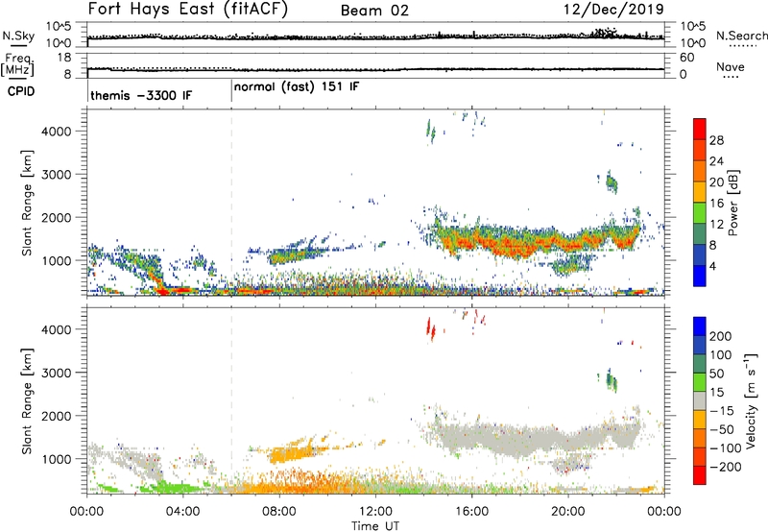Click the date '12/Dec/2019'

click(x=613, y=9)
